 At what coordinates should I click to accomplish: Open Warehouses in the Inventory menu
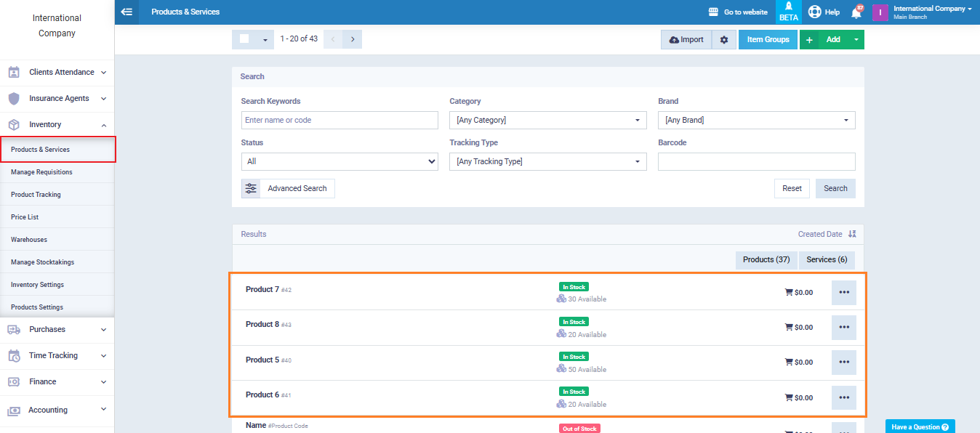[29, 240]
